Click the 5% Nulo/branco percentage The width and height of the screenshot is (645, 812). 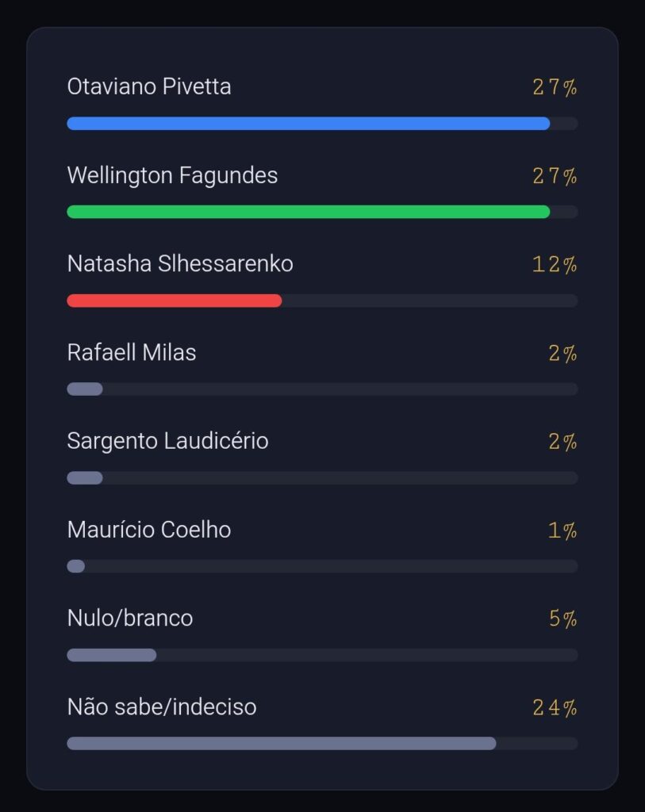click(x=562, y=619)
